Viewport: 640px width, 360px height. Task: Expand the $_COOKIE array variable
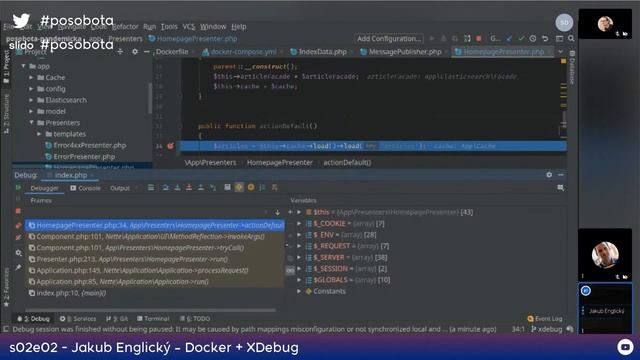click(299, 224)
